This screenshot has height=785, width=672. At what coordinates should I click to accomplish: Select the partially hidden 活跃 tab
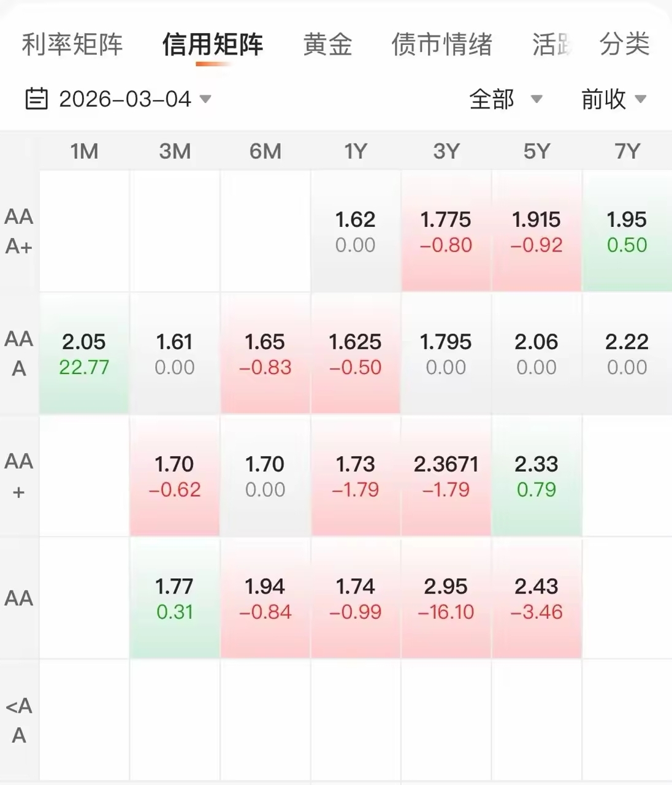point(552,44)
